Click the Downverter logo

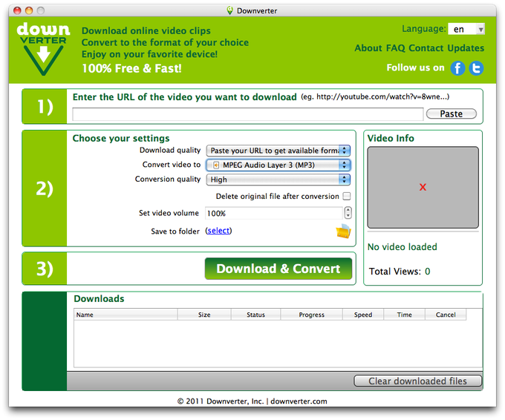[x=43, y=49]
